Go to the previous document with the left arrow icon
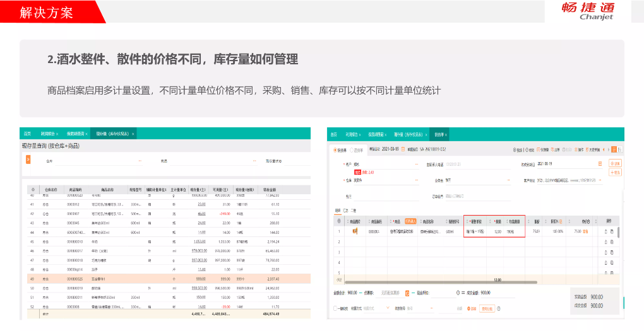The height and width of the screenshot is (331, 644). (604, 149)
